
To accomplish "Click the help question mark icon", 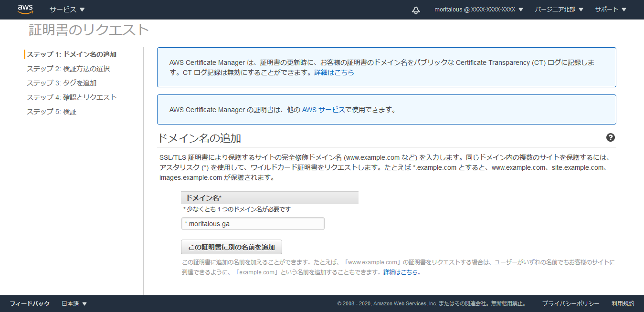I will pyautogui.click(x=610, y=138).
